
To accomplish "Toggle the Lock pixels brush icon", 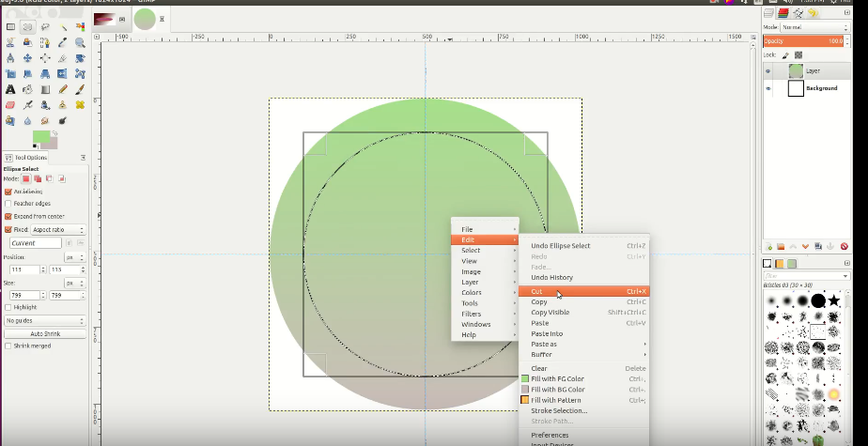I will (x=785, y=55).
